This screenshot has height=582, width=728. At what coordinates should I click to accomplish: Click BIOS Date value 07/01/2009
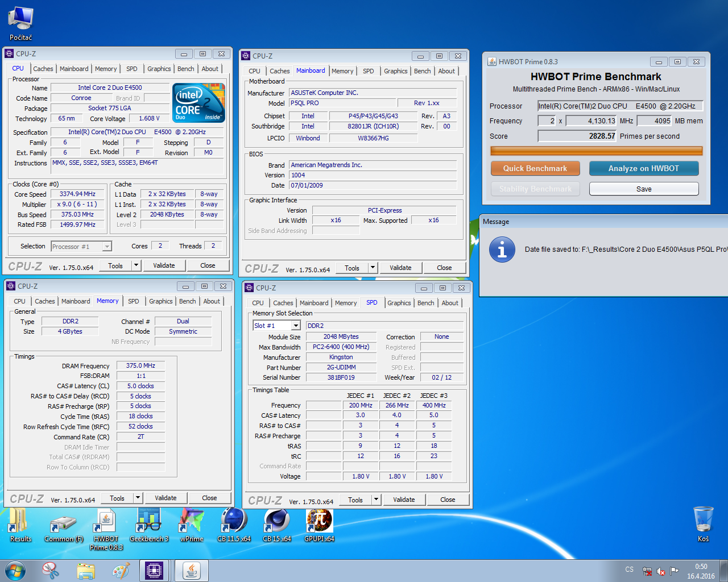pos(373,185)
